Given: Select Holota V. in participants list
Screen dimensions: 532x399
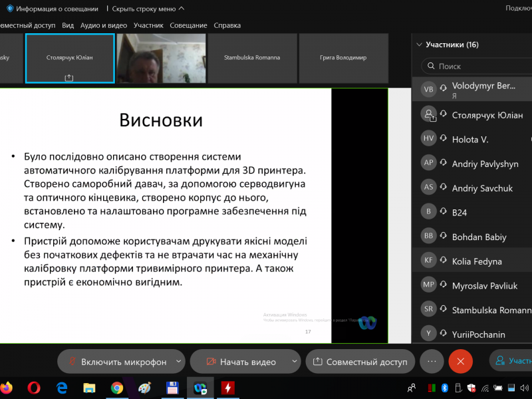Looking at the screenshot, I should click(x=470, y=140).
